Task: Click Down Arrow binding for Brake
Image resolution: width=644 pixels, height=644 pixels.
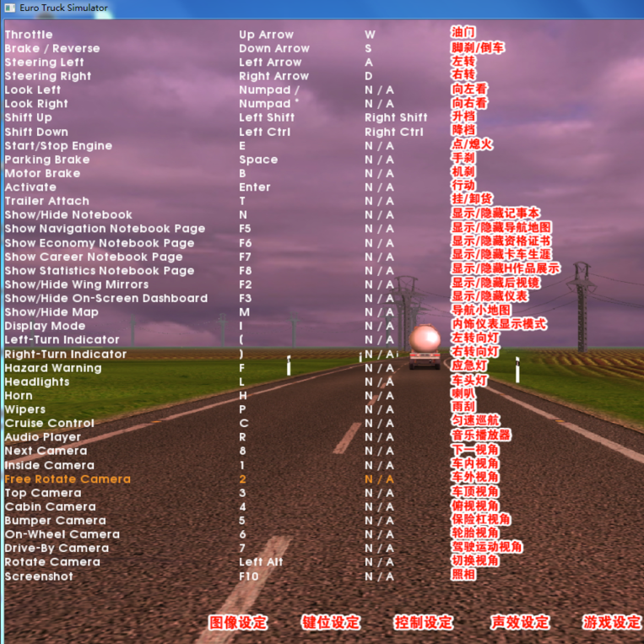Action: 274,48
